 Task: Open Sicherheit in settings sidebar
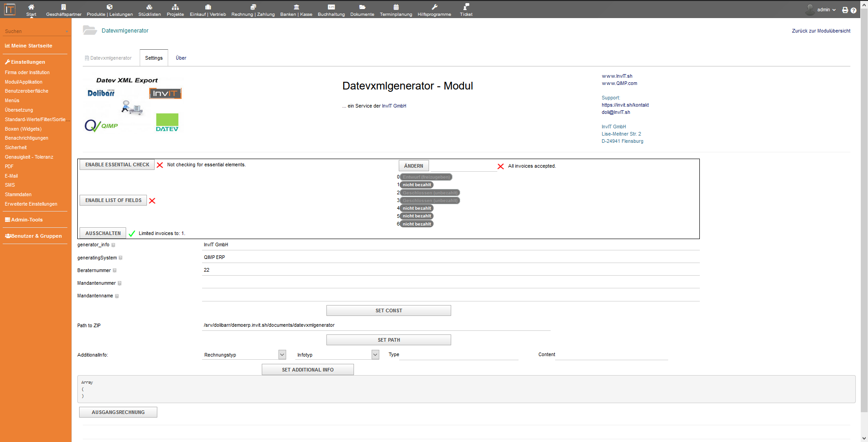point(16,148)
